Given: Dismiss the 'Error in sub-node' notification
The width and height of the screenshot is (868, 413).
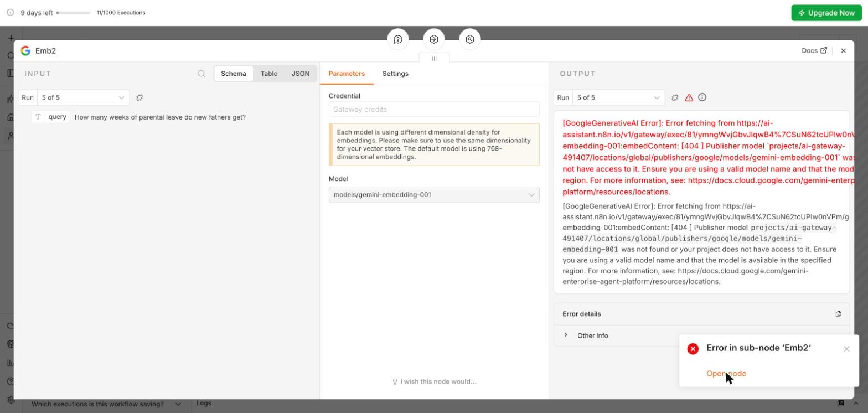Looking at the screenshot, I should click(846, 349).
